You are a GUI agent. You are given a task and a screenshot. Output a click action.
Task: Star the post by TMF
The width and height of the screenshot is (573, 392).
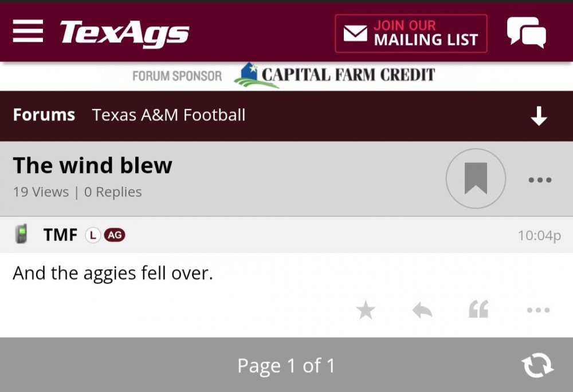(x=366, y=311)
